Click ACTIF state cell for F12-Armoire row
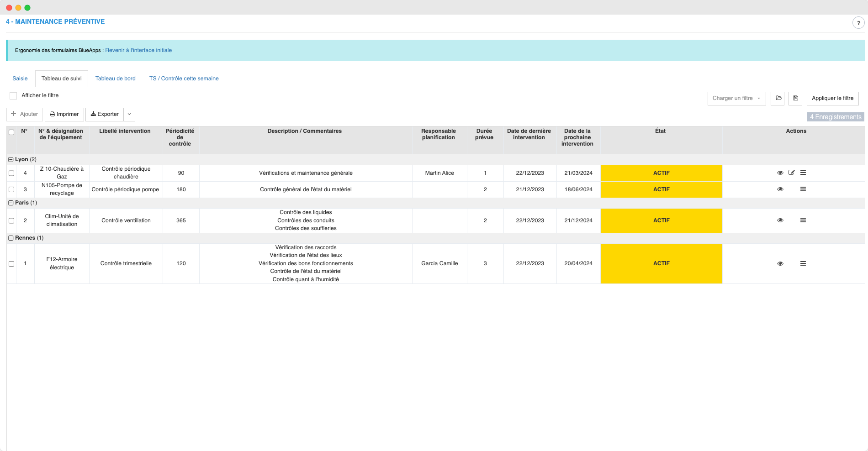The width and height of the screenshot is (868, 451). pyautogui.click(x=662, y=263)
